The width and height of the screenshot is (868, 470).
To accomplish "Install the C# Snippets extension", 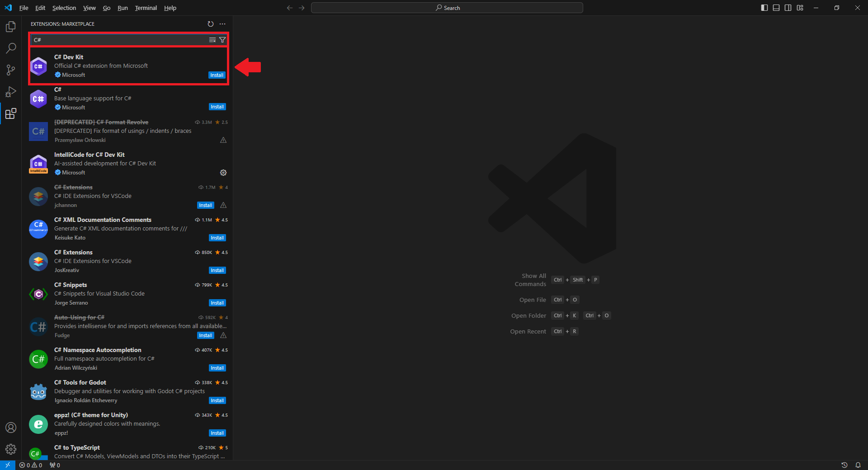I will [x=217, y=303].
